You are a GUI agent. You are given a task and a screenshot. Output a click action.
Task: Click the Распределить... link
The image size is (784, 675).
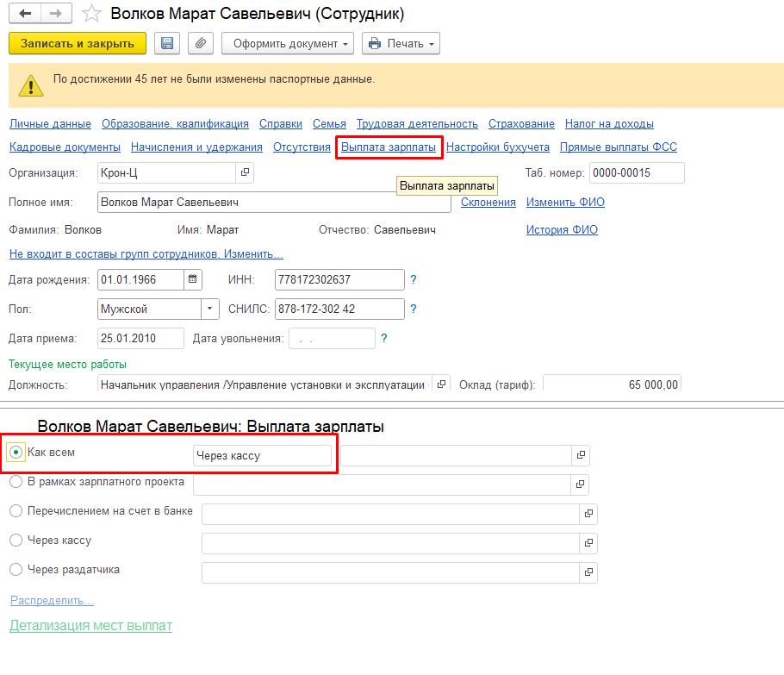(x=52, y=600)
